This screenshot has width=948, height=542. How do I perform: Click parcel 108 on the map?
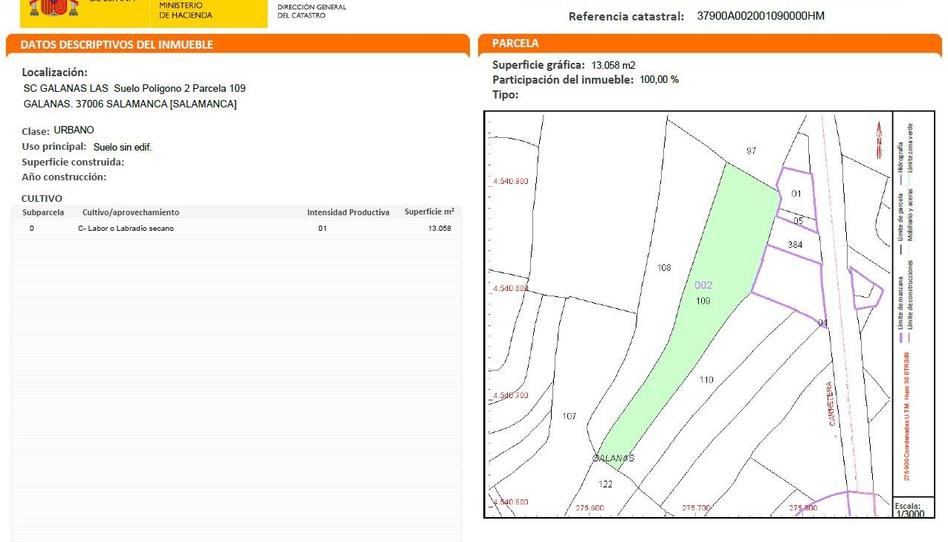[x=663, y=267]
